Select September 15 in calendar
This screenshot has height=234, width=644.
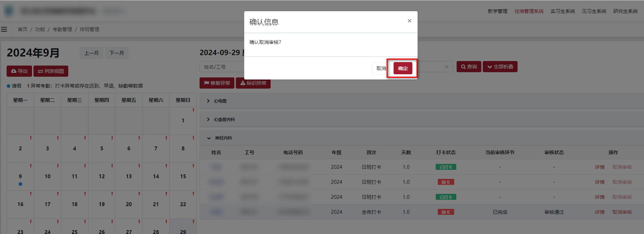tap(183, 176)
